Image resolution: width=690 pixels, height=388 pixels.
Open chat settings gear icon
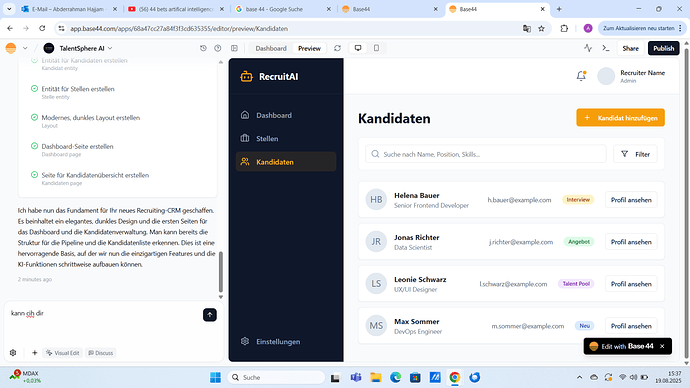coord(13,353)
